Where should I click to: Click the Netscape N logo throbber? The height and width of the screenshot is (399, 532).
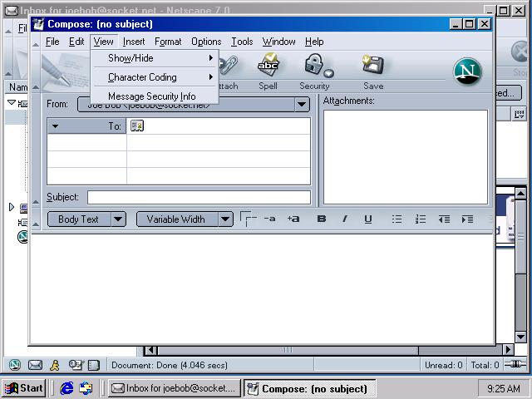point(467,71)
